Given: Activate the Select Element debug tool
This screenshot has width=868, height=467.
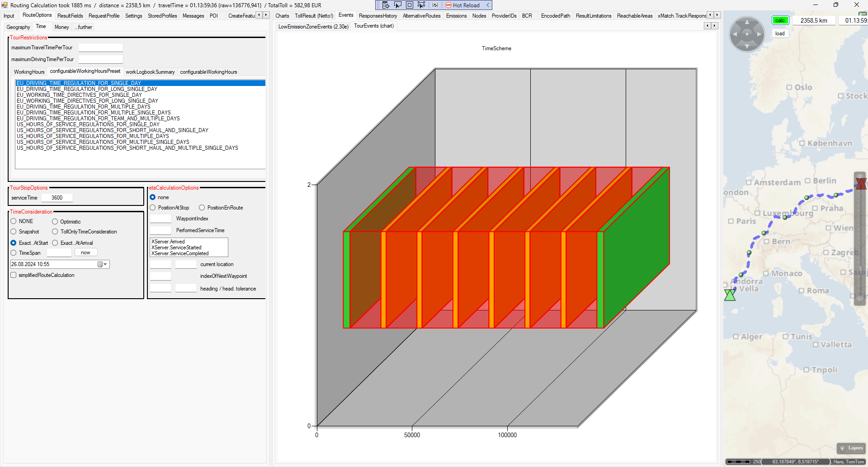Looking at the screenshot, I should (398, 5).
